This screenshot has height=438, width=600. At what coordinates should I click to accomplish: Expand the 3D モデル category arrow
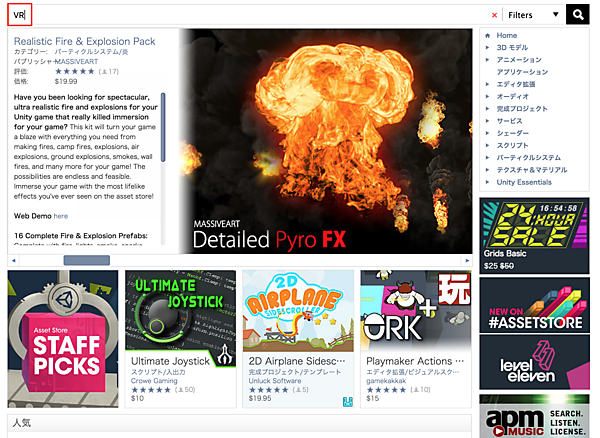pos(487,47)
